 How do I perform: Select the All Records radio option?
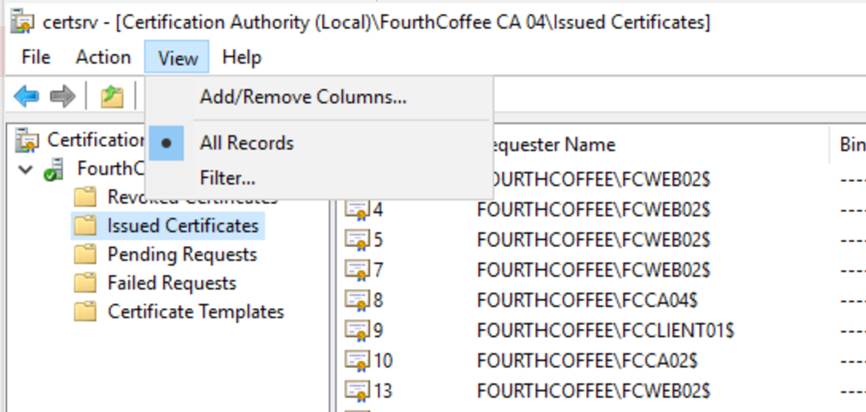point(246,143)
